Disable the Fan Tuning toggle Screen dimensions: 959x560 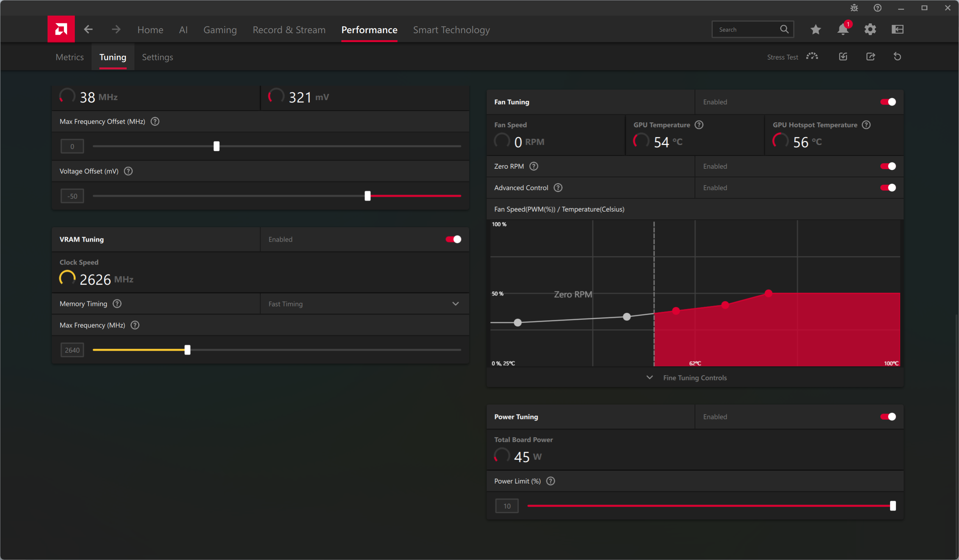pos(888,102)
